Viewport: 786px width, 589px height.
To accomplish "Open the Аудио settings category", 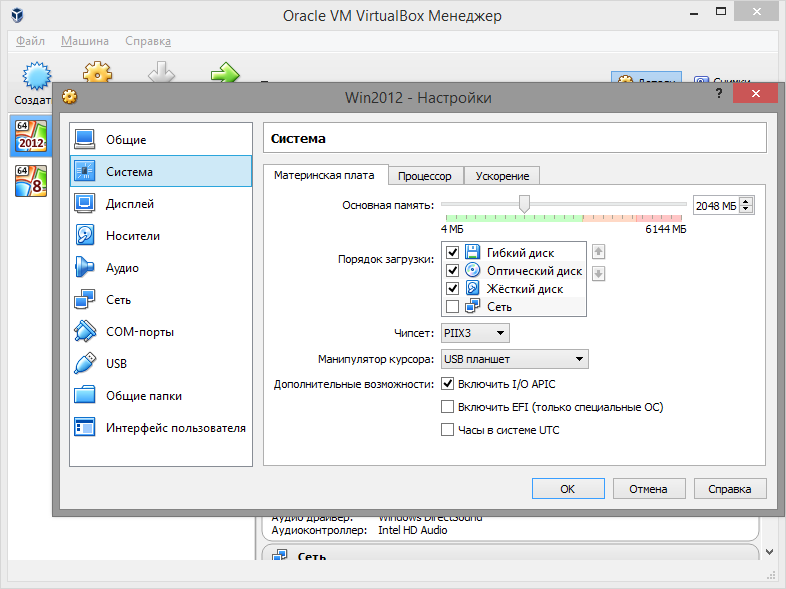I will (x=160, y=268).
